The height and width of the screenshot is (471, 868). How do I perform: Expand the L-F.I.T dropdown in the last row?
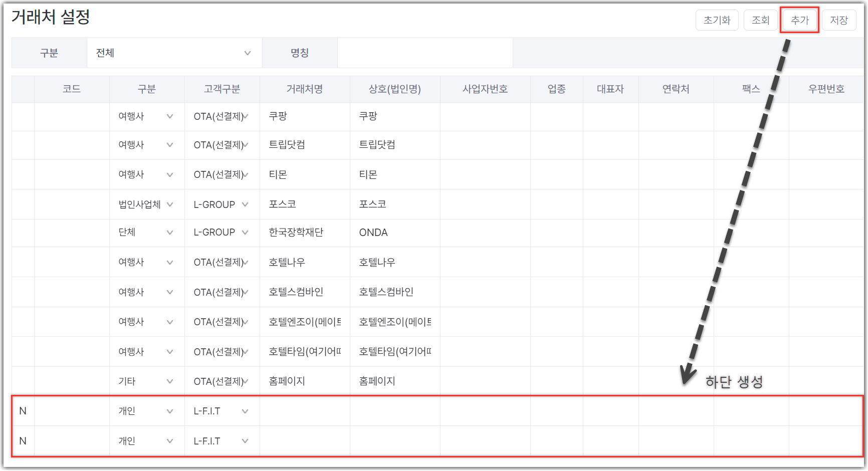(222, 441)
